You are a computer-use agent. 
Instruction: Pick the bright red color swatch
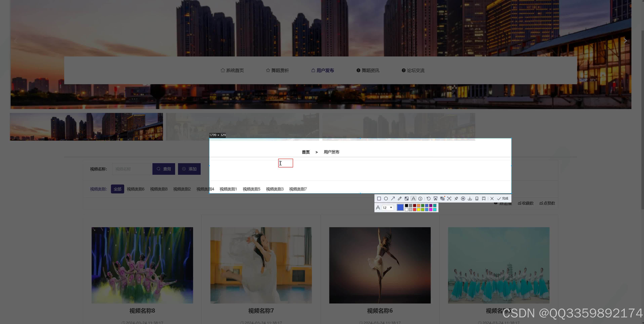414,210
